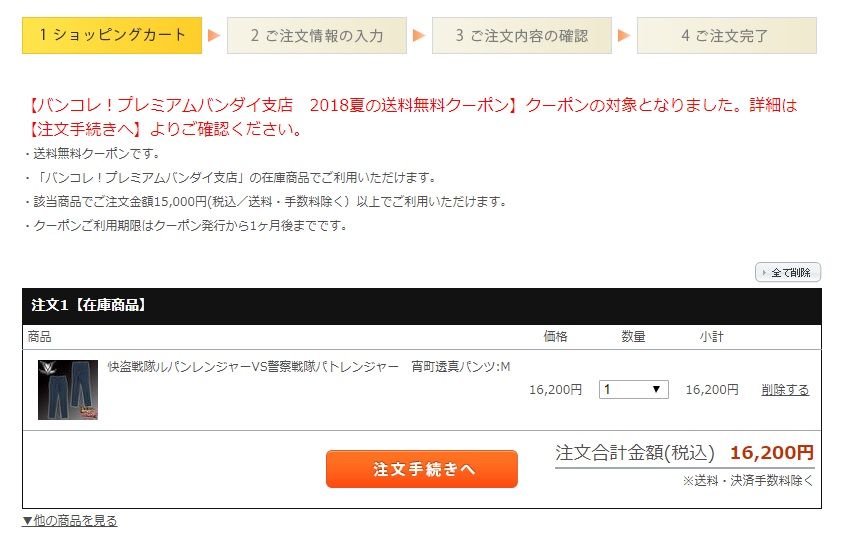The height and width of the screenshot is (551, 846).
Task: Open the product thumbnail of the pants
Action: [68, 390]
